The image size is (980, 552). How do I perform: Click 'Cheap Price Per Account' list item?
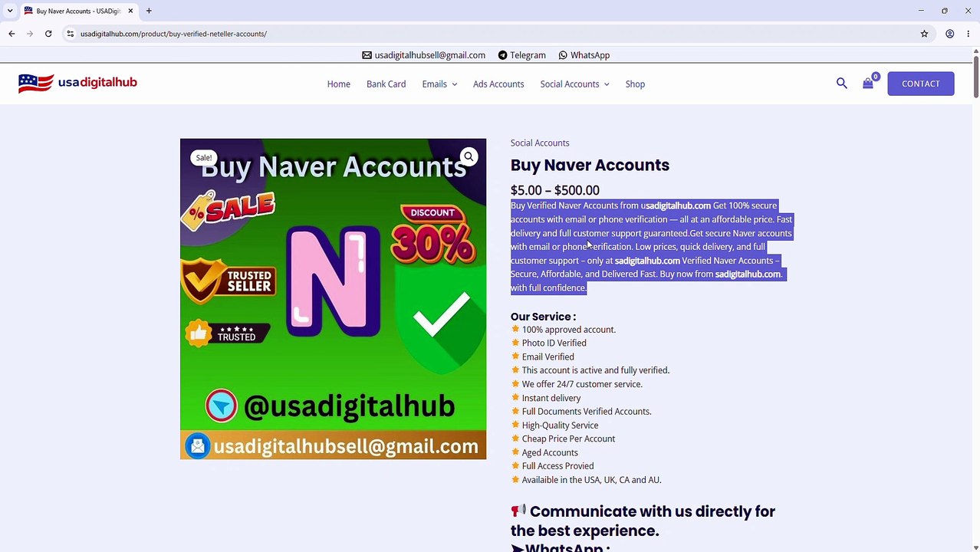pos(568,439)
